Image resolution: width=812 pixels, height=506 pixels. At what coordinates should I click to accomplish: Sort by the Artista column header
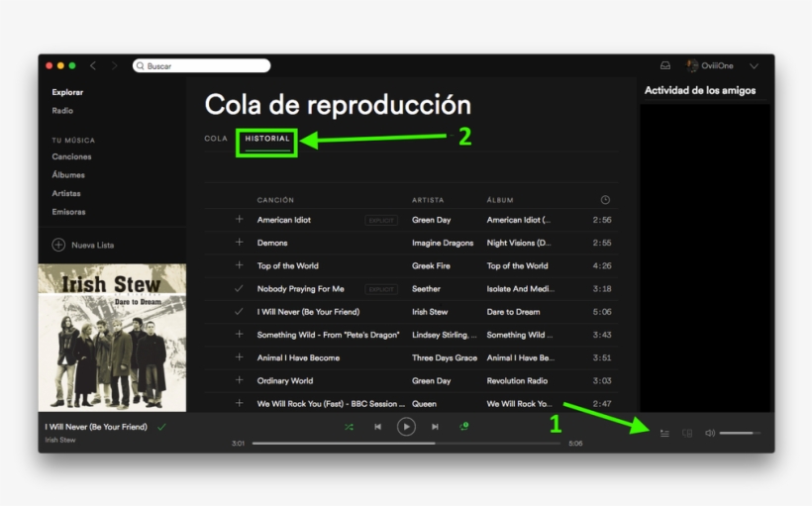pyautogui.click(x=428, y=200)
